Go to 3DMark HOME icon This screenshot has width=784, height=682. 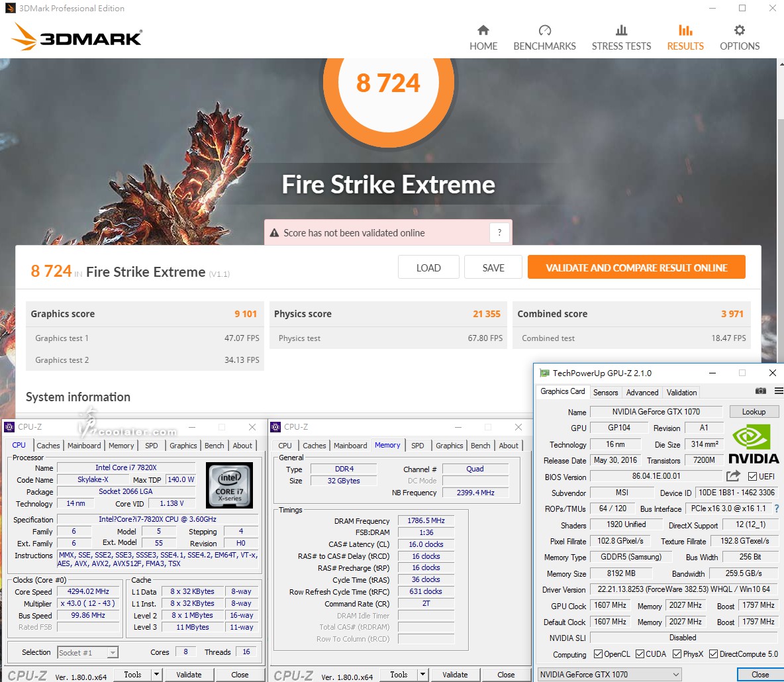pyautogui.click(x=483, y=30)
